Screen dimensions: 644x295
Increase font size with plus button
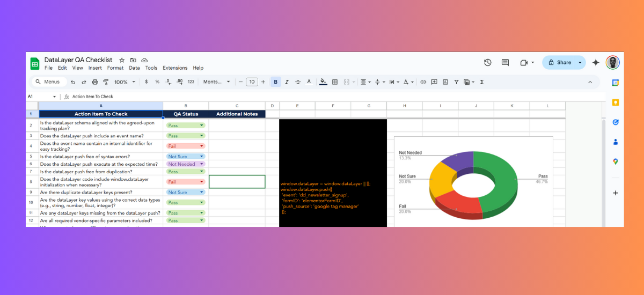coord(263,82)
